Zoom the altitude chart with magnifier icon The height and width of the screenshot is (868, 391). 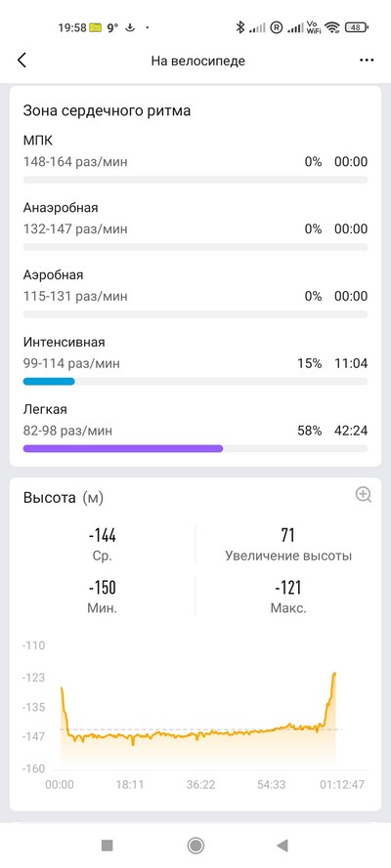click(364, 495)
